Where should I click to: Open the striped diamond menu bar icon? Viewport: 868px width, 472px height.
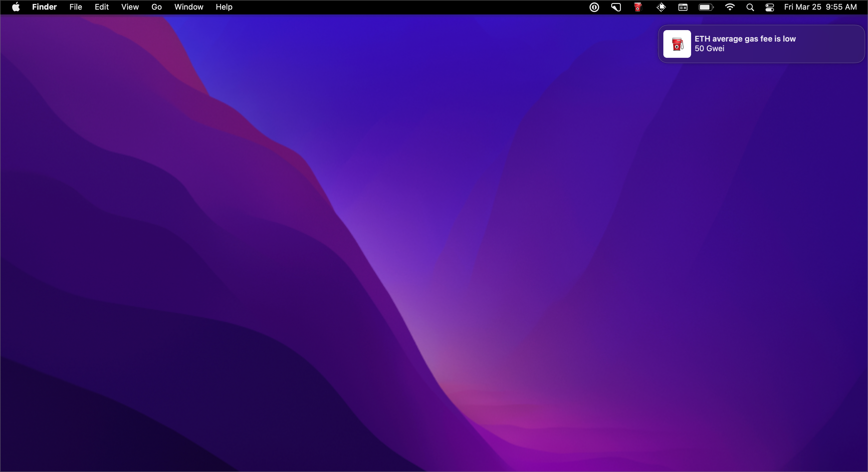point(661,7)
